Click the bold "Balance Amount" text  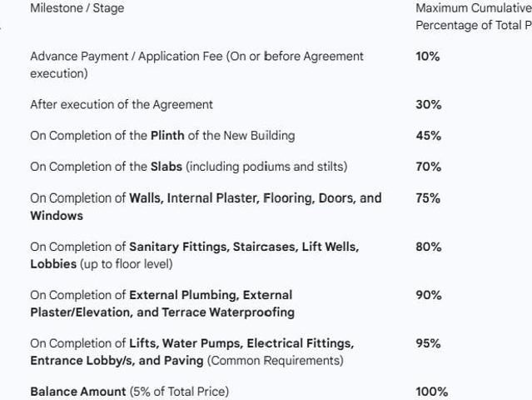tap(78, 392)
